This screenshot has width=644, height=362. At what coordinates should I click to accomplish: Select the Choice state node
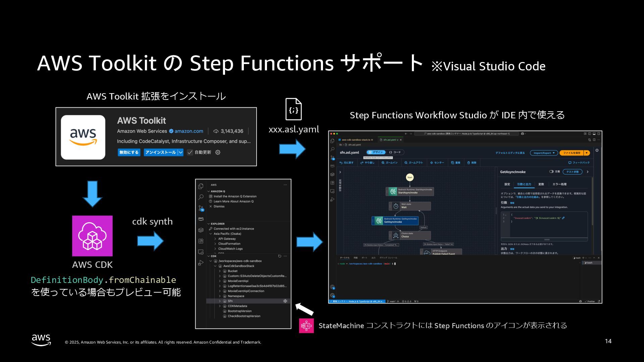(410, 235)
